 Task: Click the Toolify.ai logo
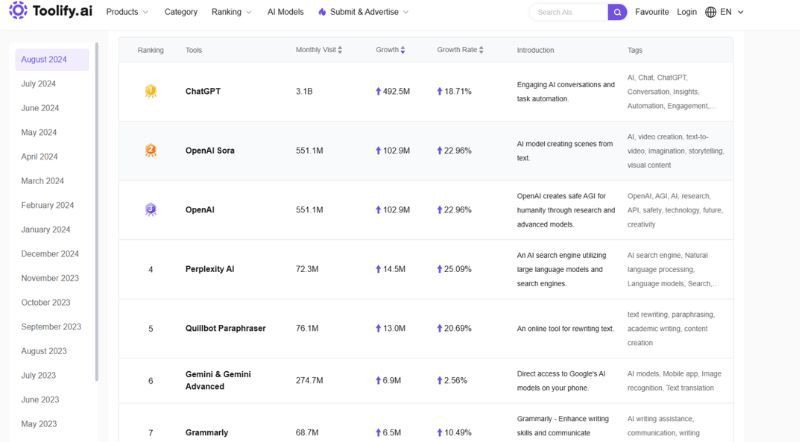click(x=51, y=11)
